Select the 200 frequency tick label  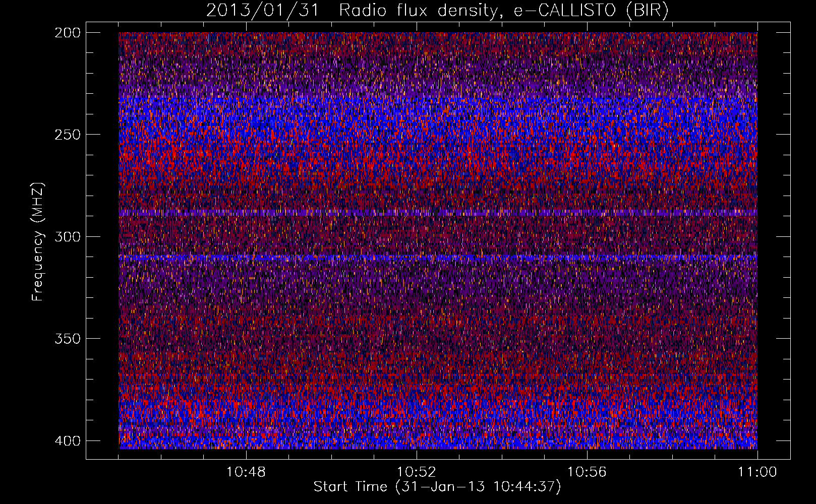[x=67, y=32]
